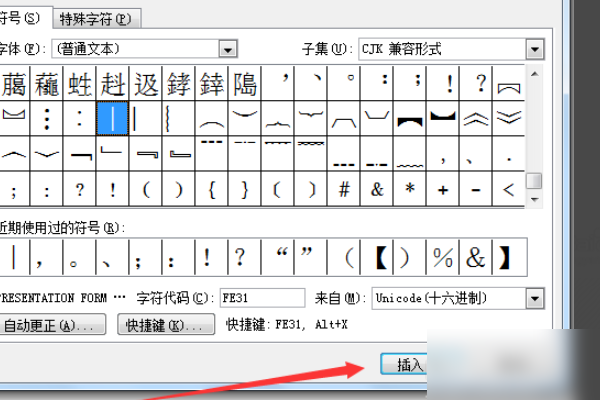
Task: Select the ampersand in recently used symbols
Action: pos(476,257)
